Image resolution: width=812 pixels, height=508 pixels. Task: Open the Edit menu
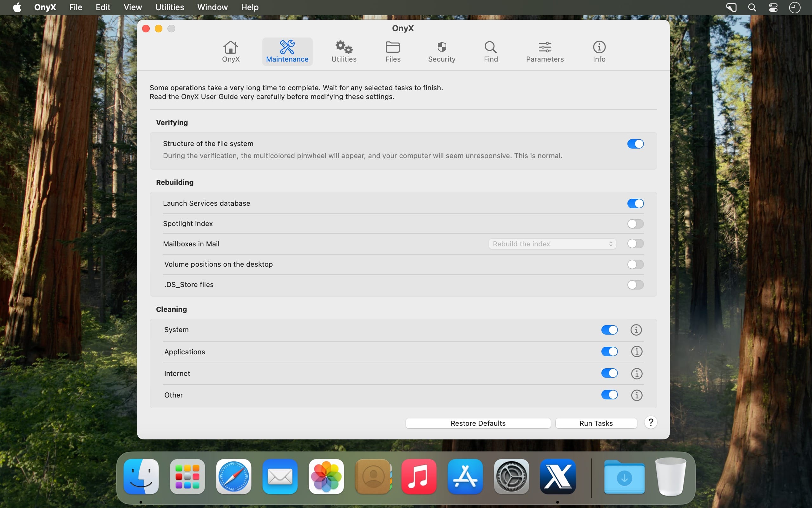pos(103,7)
